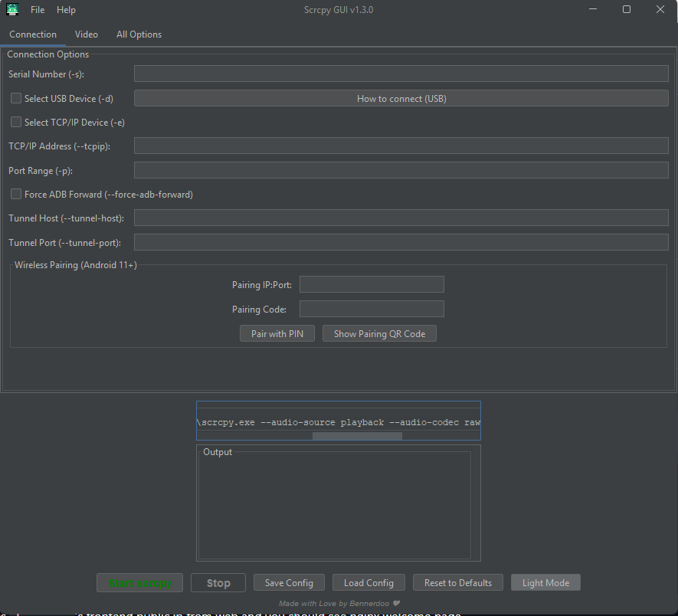The width and height of the screenshot is (678, 616).
Task: Toggle Force ADB Forward checkbox
Action: pyautogui.click(x=16, y=194)
